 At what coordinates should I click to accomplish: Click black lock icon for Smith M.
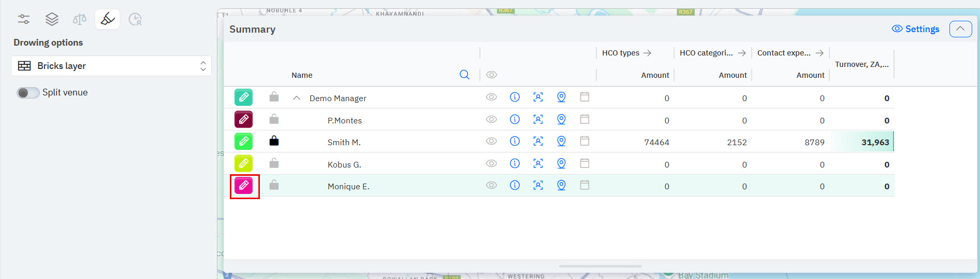click(x=274, y=141)
